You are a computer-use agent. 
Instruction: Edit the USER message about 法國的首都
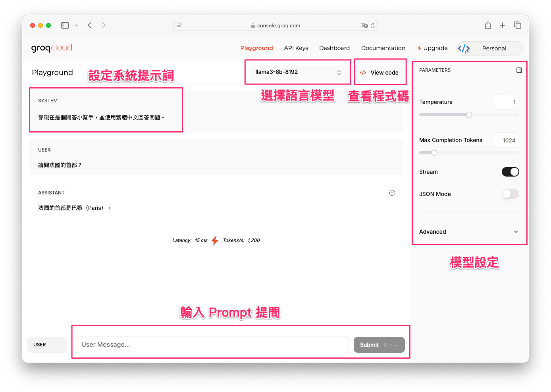point(60,165)
